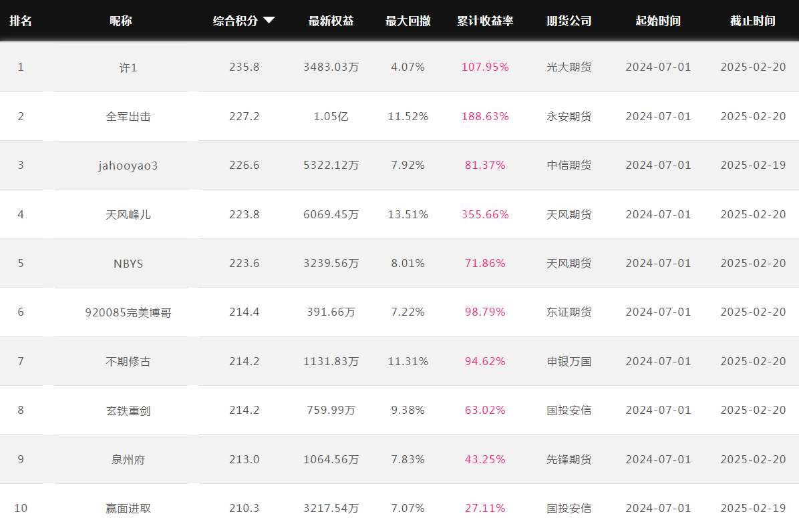
Task: Select return rate 63.02%
Action: click(x=485, y=411)
